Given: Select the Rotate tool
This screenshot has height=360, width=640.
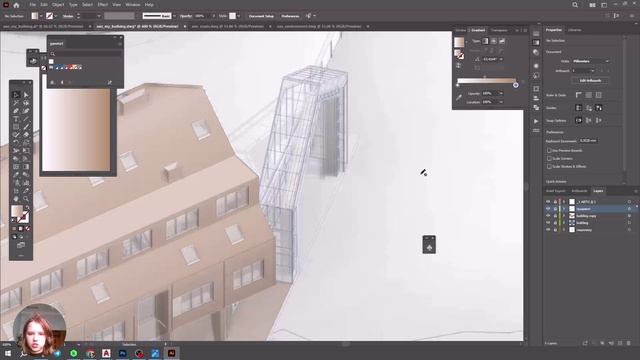Looking at the screenshot, I should pyautogui.click(x=16, y=143).
